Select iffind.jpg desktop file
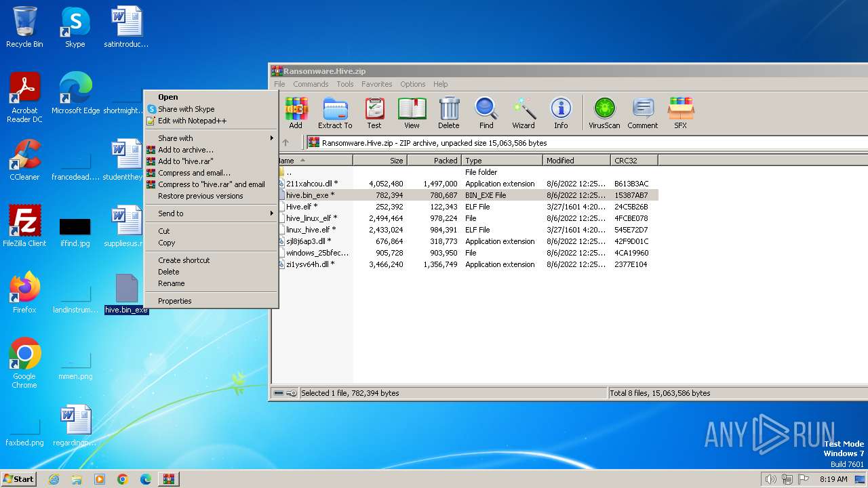The width and height of the screenshot is (868, 488). (75, 232)
